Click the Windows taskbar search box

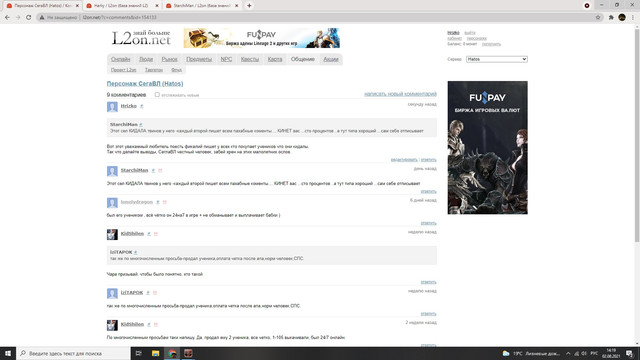pyautogui.click(x=73, y=353)
